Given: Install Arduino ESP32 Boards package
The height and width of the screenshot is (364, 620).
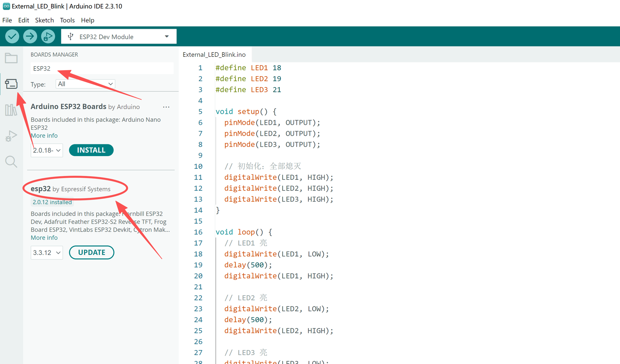Looking at the screenshot, I should (91, 150).
